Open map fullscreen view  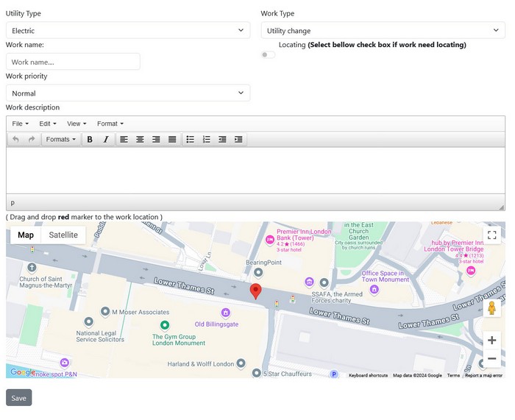click(491, 235)
